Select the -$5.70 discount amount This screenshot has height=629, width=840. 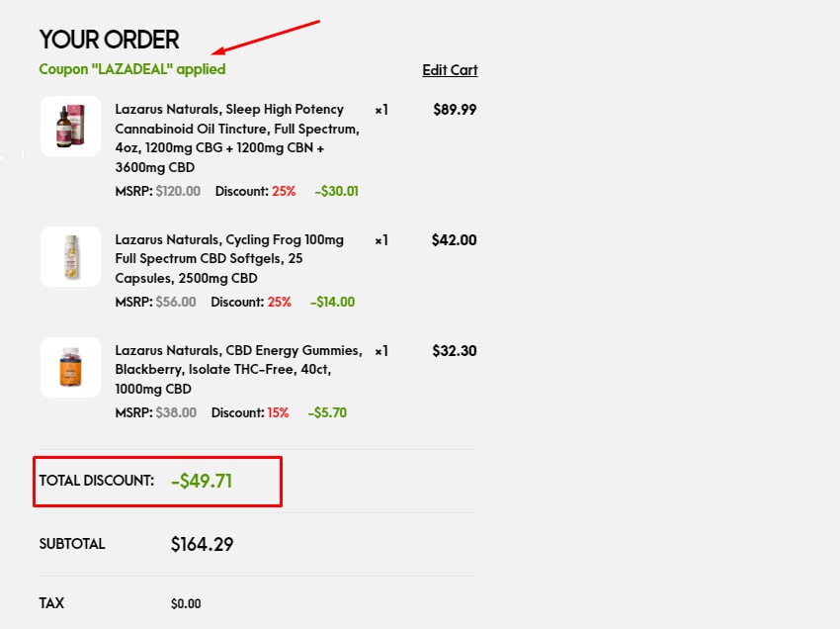[327, 412]
